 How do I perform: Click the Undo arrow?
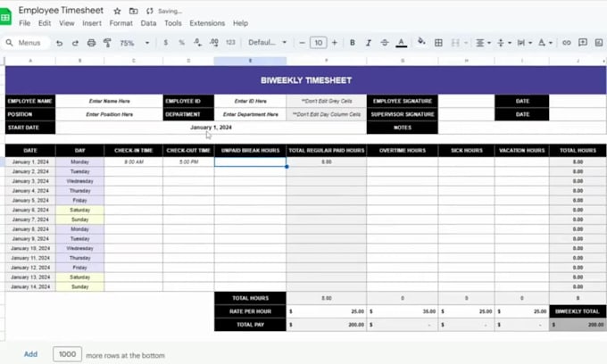59,43
